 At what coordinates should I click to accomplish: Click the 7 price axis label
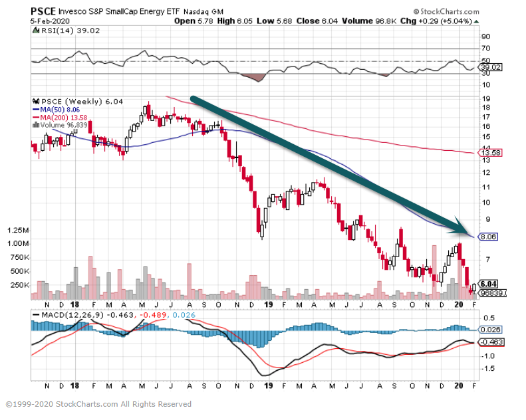tap(487, 259)
